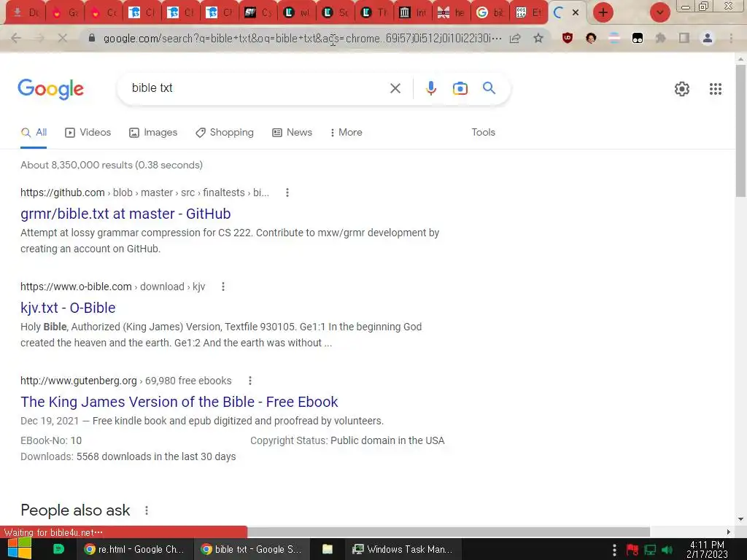Switch to the 'Cy' browser tab

coord(259,13)
